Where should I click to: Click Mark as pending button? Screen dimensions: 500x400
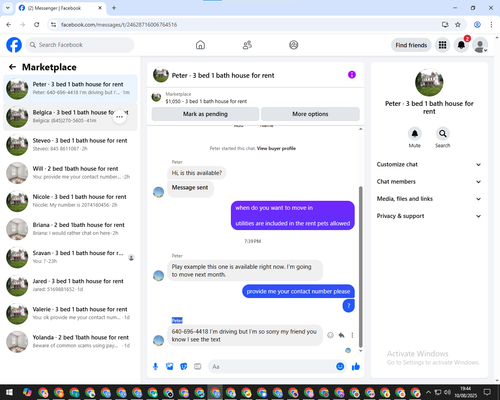coord(205,114)
